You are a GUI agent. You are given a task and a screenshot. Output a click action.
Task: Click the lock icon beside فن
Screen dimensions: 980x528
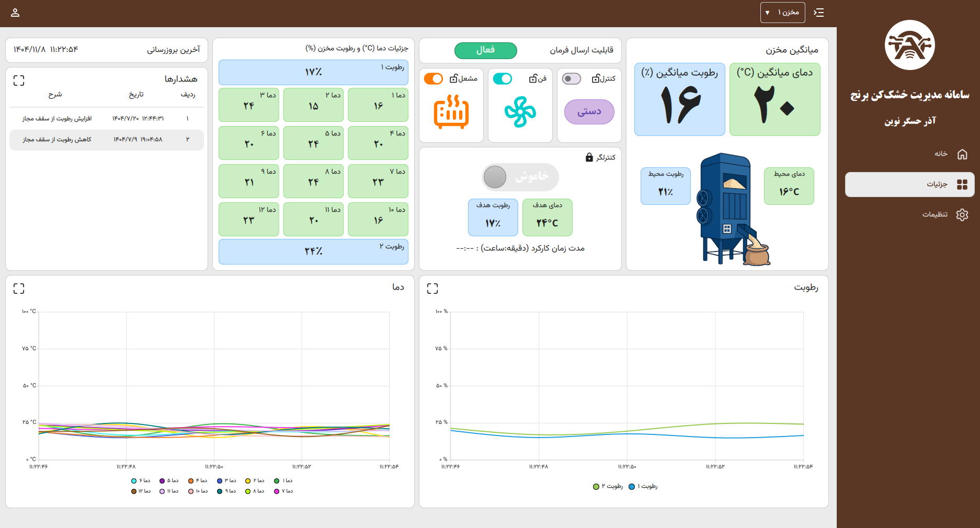coord(533,78)
